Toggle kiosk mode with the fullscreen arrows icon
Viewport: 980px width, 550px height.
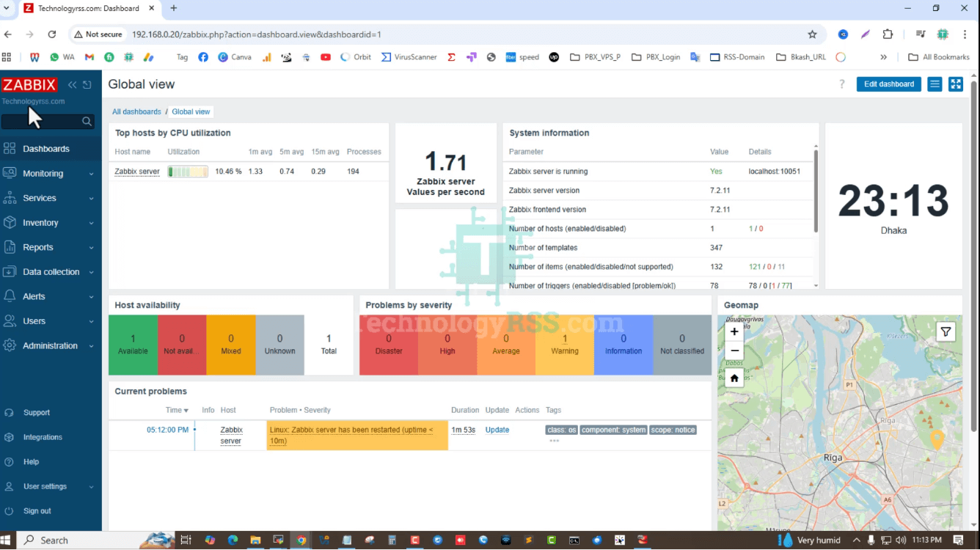click(955, 84)
